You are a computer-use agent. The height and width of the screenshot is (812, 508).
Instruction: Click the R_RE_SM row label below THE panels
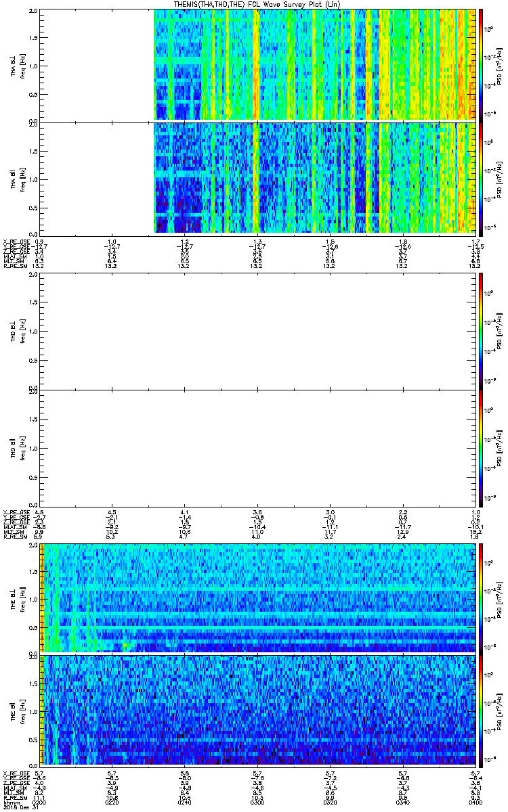[14, 797]
